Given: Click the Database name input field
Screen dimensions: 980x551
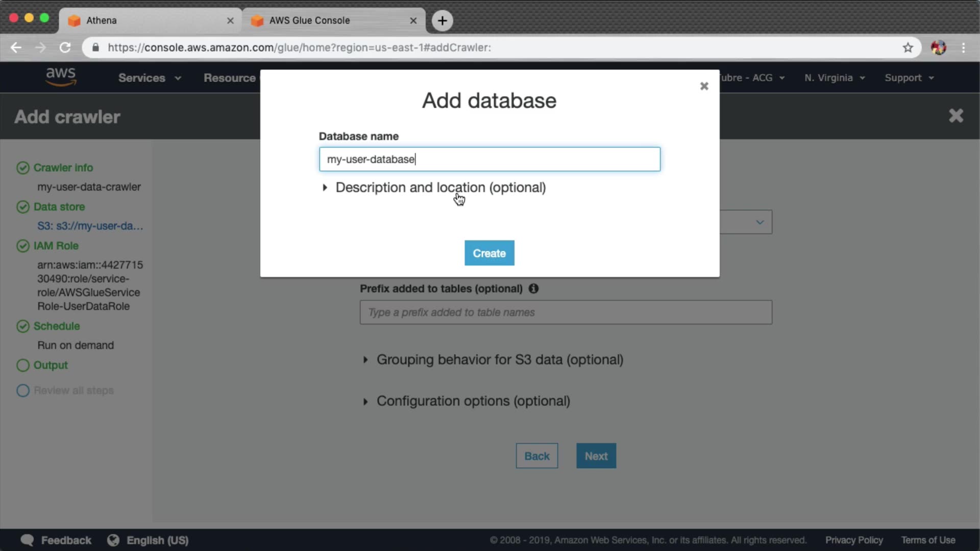Looking at the screenshot, I should [x=489, y=159].
